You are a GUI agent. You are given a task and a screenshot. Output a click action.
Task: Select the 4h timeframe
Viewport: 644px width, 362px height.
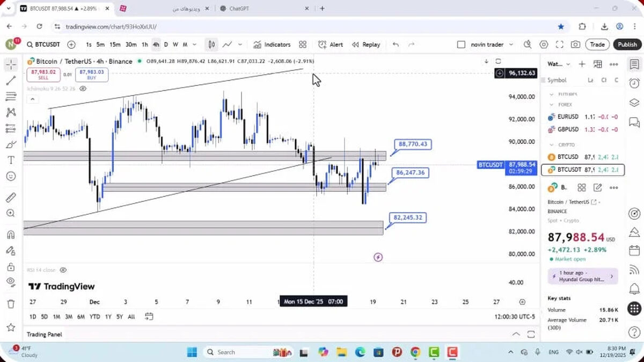coord(156,45)
